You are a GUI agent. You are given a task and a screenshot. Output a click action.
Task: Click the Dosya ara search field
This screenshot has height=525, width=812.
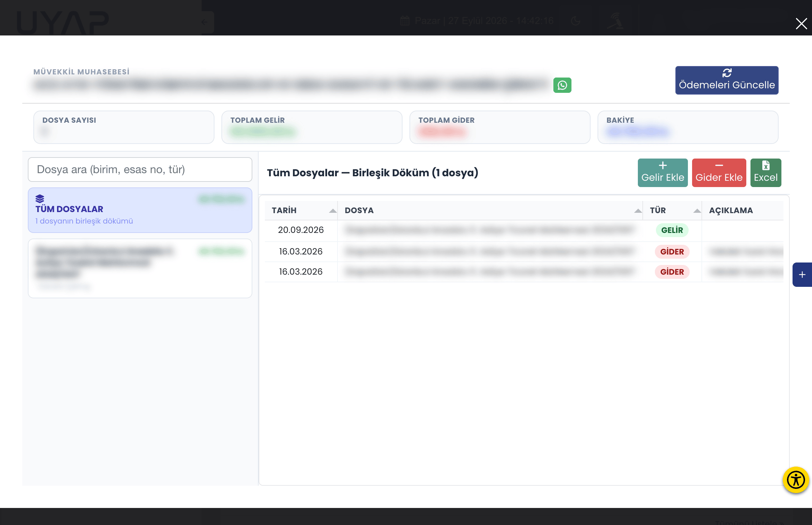point(140,170)
